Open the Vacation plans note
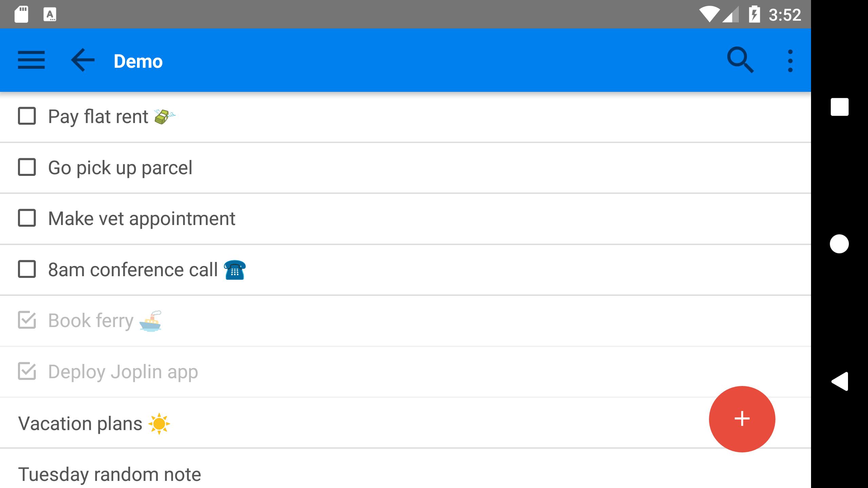 pyautogui.click(x=406, y=423)
